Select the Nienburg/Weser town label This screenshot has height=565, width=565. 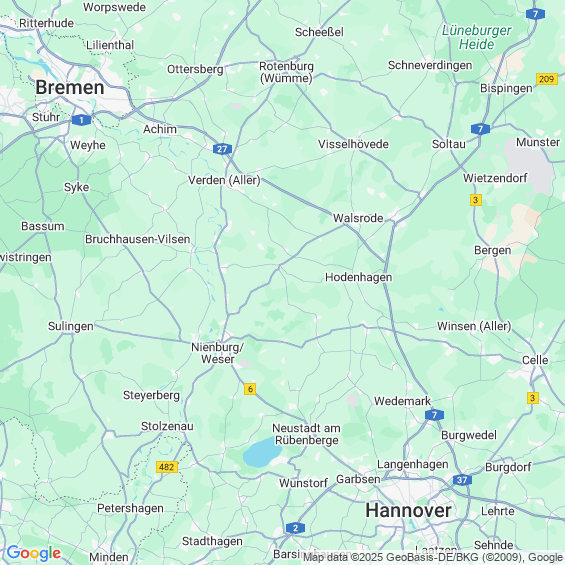pyautogui.click(x=217, y=353)
